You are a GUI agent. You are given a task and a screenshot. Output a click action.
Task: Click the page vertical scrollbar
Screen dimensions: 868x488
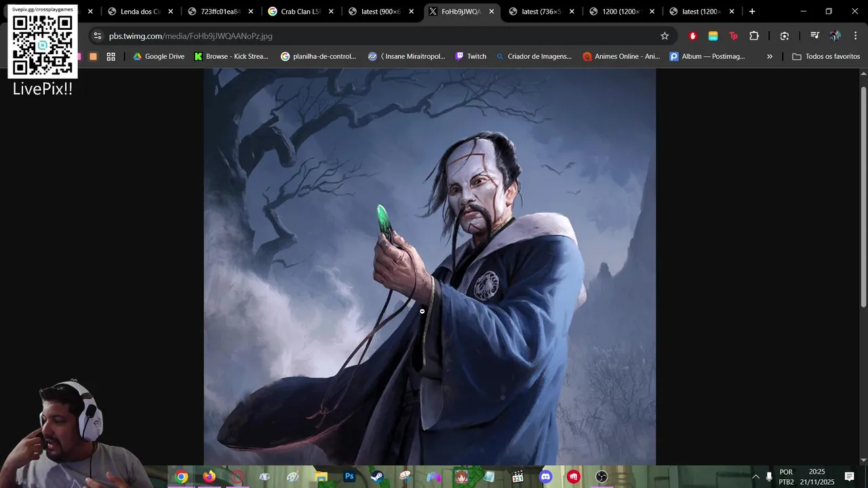pos(863,197)
